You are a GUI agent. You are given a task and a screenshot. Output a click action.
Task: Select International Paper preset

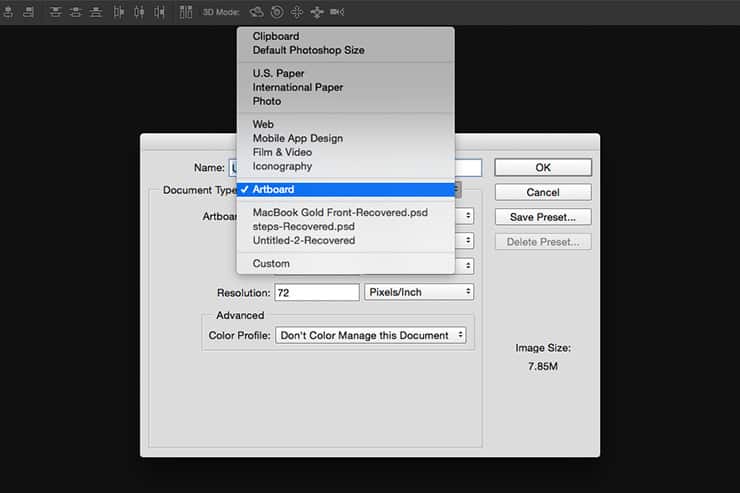click(345, 87)
